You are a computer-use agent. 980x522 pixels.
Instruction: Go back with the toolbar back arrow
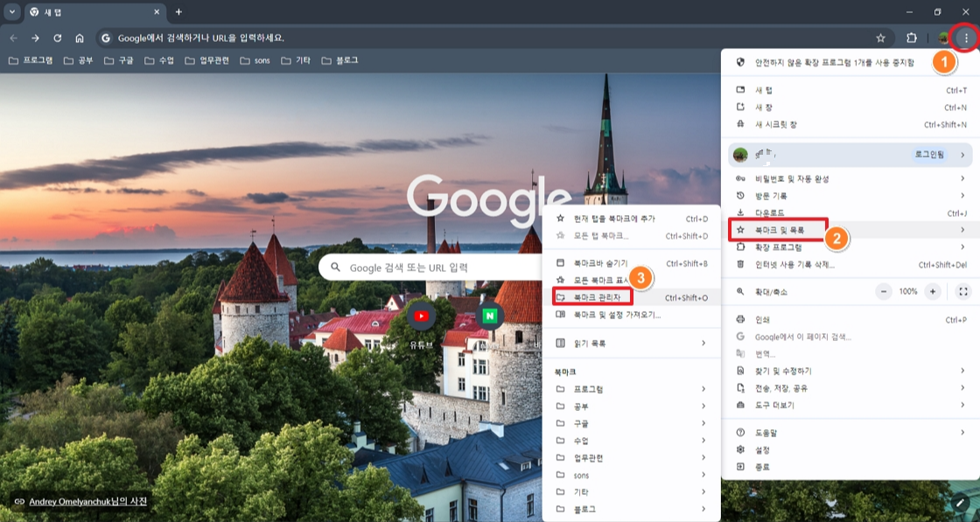pos(14,38)
